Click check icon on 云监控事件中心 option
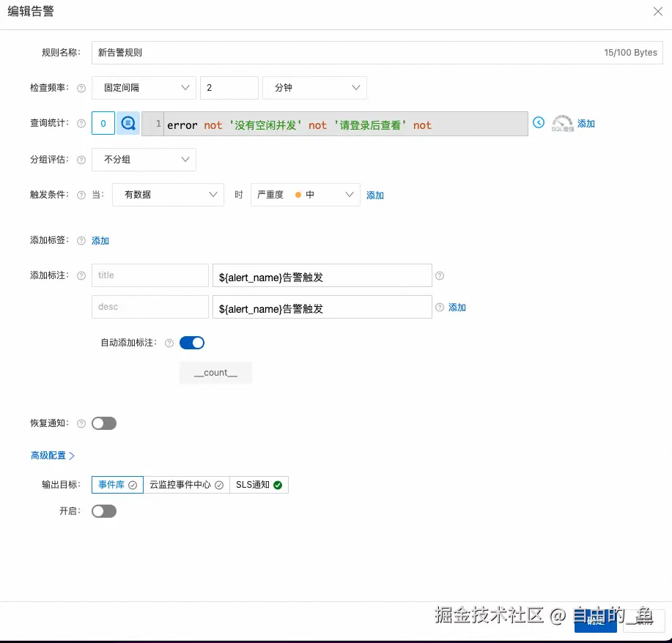The width and height of the screenshot is (672, 643). 219,485
